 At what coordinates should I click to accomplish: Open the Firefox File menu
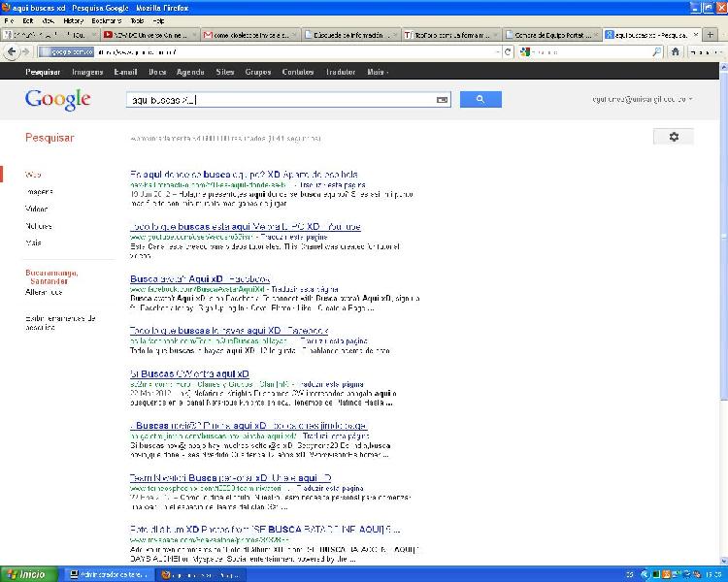[9, 21]
